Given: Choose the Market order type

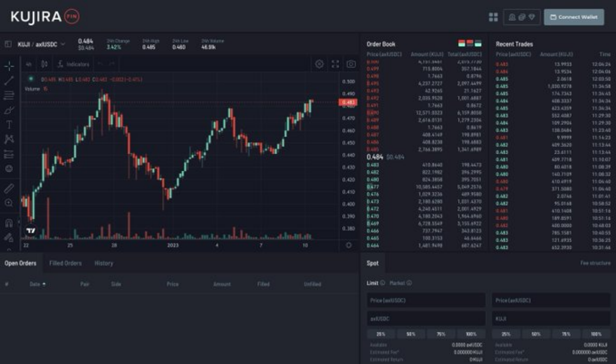Looking at the screenshot, I should (397, 283).
